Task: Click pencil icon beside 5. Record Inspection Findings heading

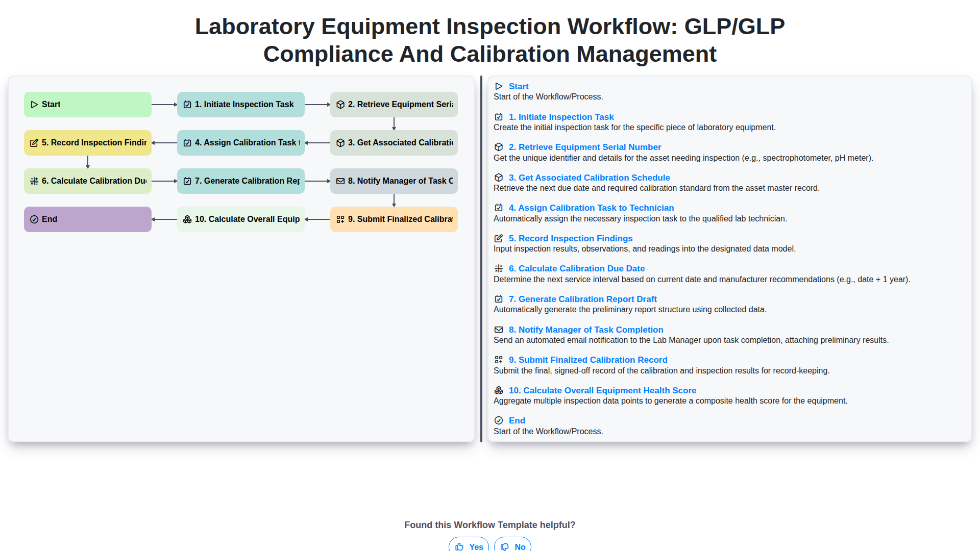Action: [x=499, y=238]
